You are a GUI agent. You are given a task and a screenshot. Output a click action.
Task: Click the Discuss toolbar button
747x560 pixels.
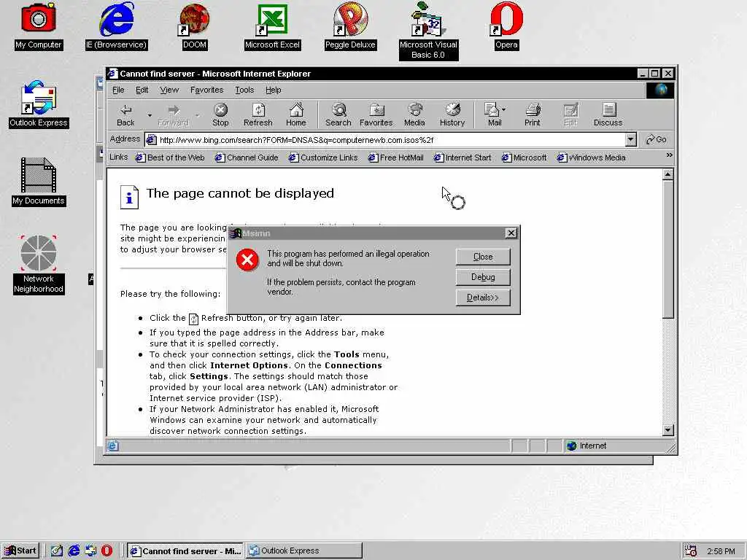(x=608, y=115)
